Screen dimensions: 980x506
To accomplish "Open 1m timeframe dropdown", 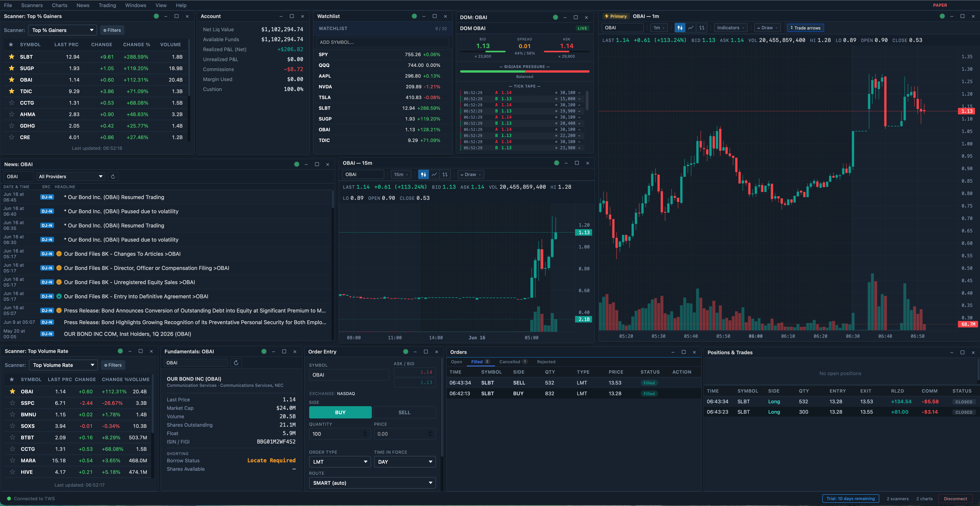I will coord(659,28).
